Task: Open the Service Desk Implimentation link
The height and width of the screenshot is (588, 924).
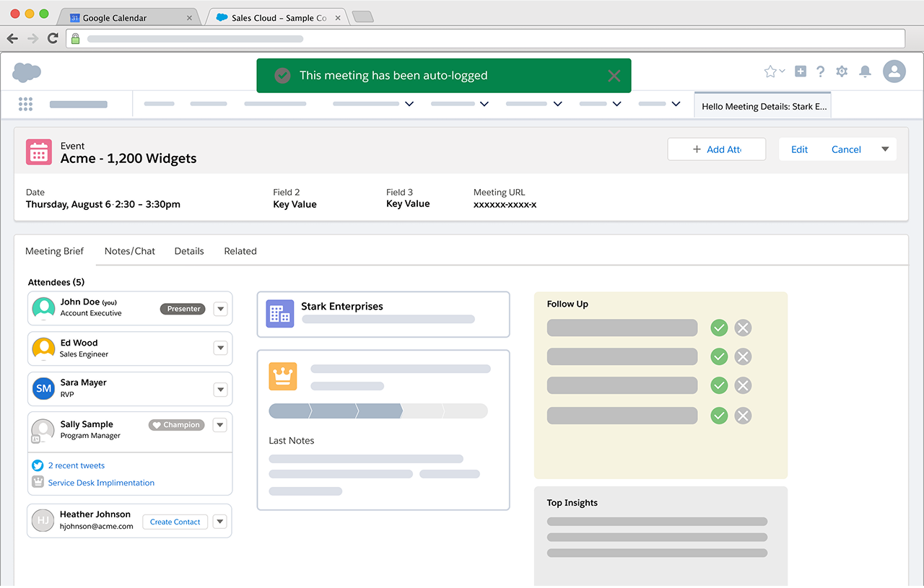Action: click(x=101, y=483)
